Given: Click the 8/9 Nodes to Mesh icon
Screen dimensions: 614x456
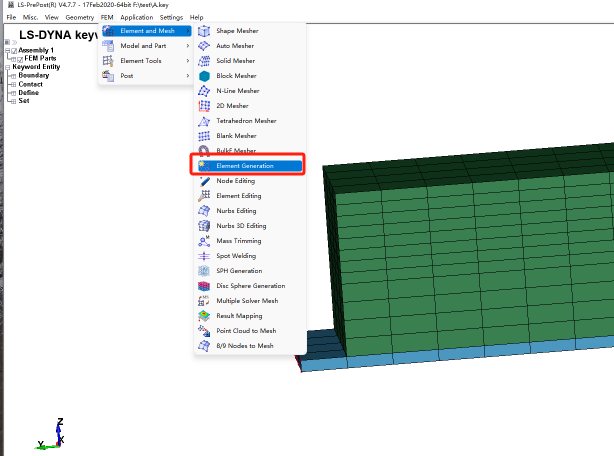Looking at the screenshot, I should click(204, 346).
